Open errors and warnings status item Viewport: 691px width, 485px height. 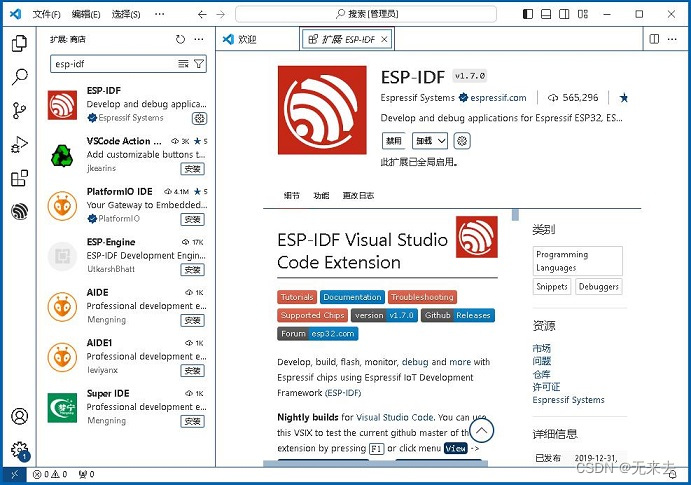[x=50, y=474]
